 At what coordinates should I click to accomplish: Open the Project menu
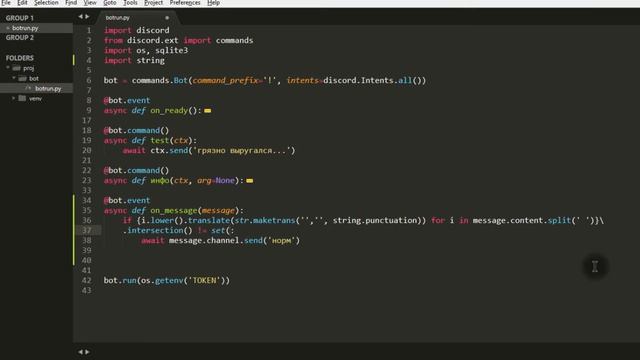pyautogui.click(x=153, y=3)
